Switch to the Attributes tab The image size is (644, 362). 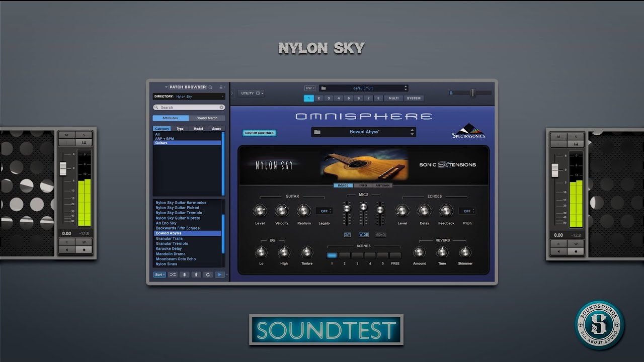[171, 118]
